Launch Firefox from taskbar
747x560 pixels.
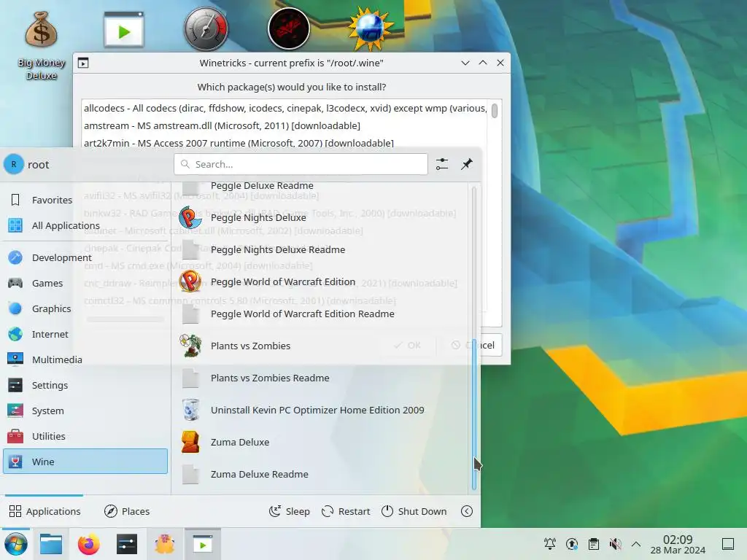click(x=88, y=544)
